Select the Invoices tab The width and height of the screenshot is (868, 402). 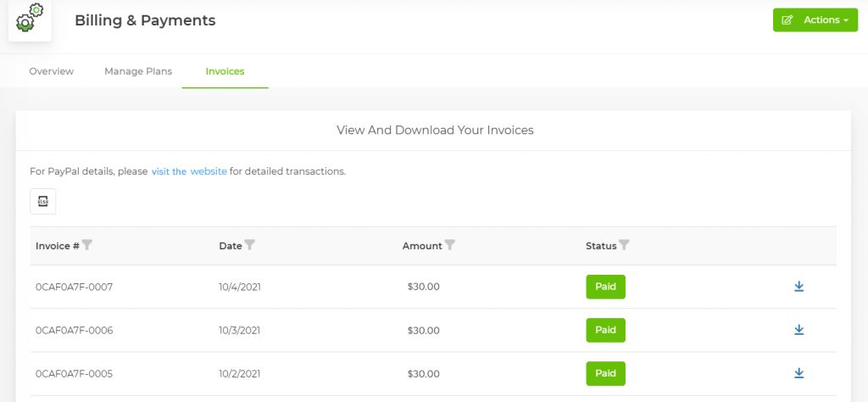[x=225, y=71]
